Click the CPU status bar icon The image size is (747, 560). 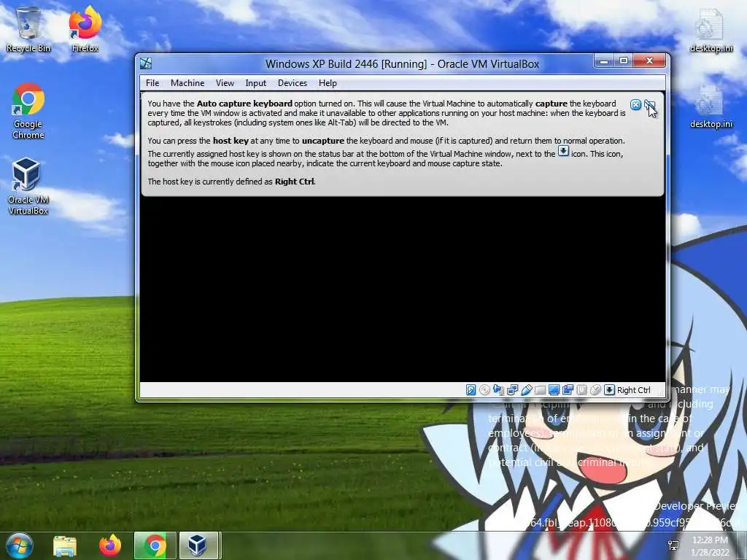tap(581, 390)
